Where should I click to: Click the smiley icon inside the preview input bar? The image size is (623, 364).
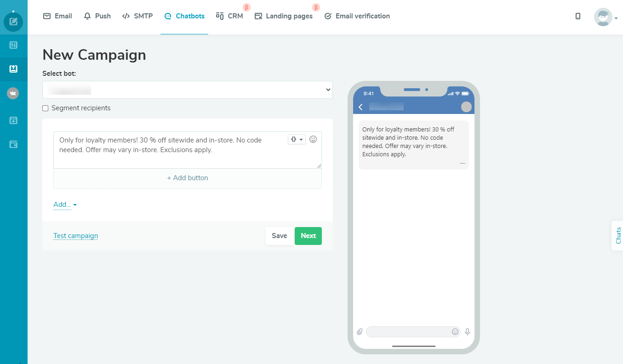[x=454, y=331]
